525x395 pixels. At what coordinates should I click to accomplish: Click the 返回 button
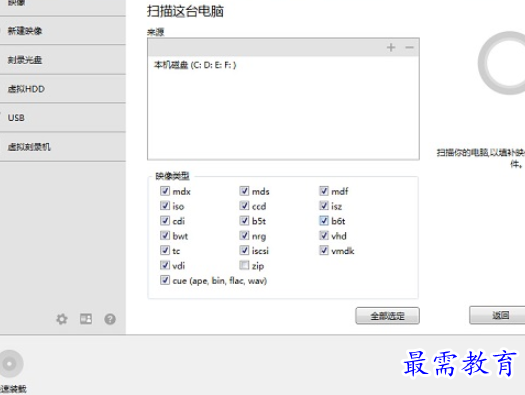(x=498, y=315)
